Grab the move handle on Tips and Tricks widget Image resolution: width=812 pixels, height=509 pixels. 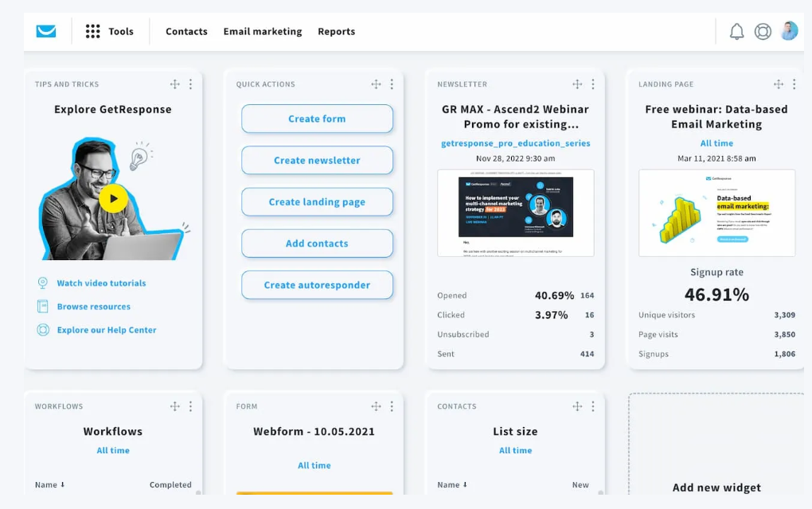pyautogui.click(x=175, y=84)
